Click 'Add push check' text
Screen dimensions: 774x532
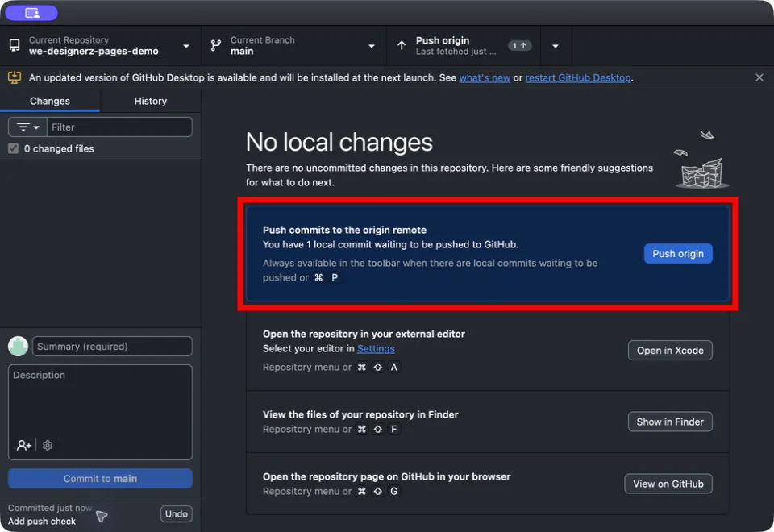click(42, 522)
